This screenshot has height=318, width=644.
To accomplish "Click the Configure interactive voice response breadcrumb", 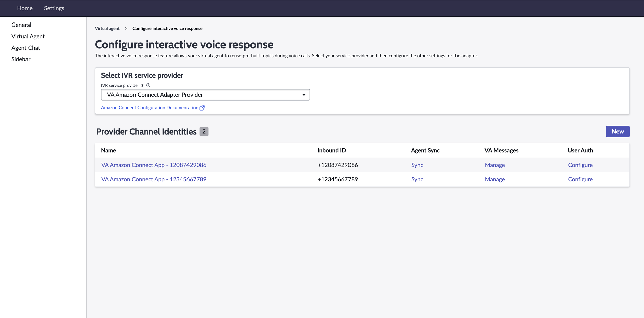I will tap(167, 28).
